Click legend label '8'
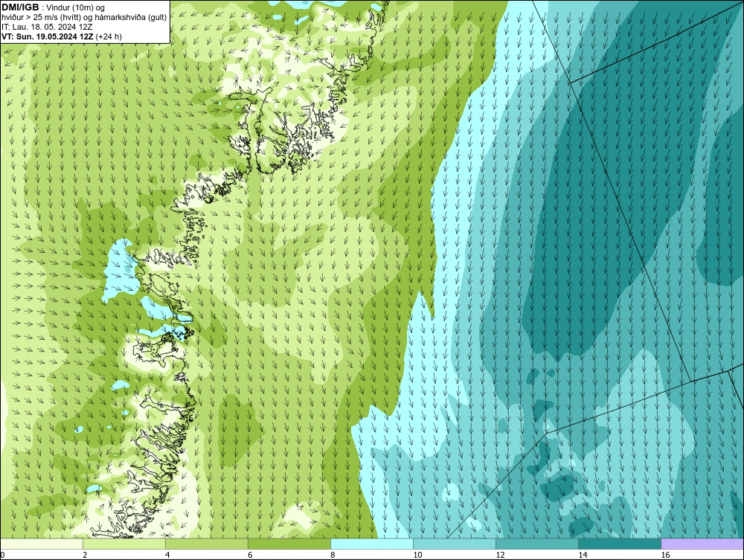This screenshot has height=560, width=744. [x=333, y=555]
